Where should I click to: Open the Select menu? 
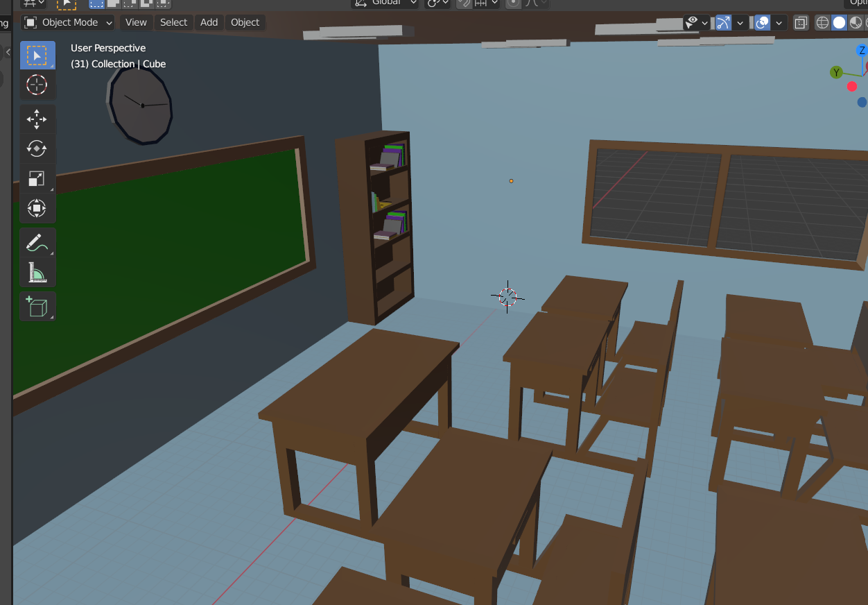pos(173,22)
